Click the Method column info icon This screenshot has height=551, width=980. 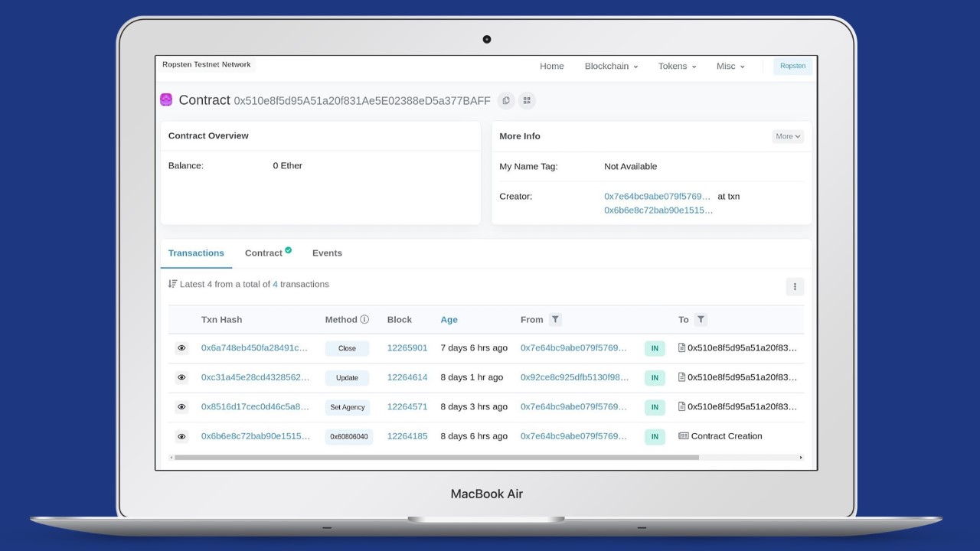pos(364,319)
